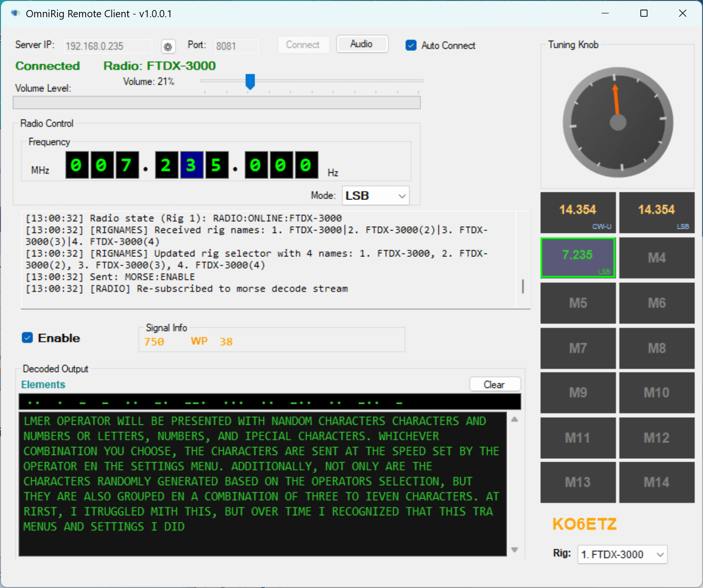Clear the decoded output
Screen dimensions: 703x588
click(x=494, y=385)
